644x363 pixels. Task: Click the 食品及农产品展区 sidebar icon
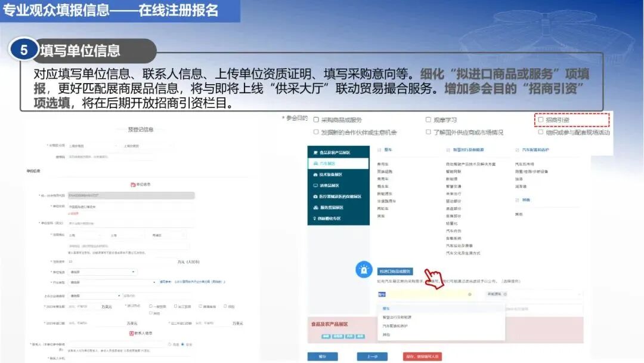tap(315, 153)
